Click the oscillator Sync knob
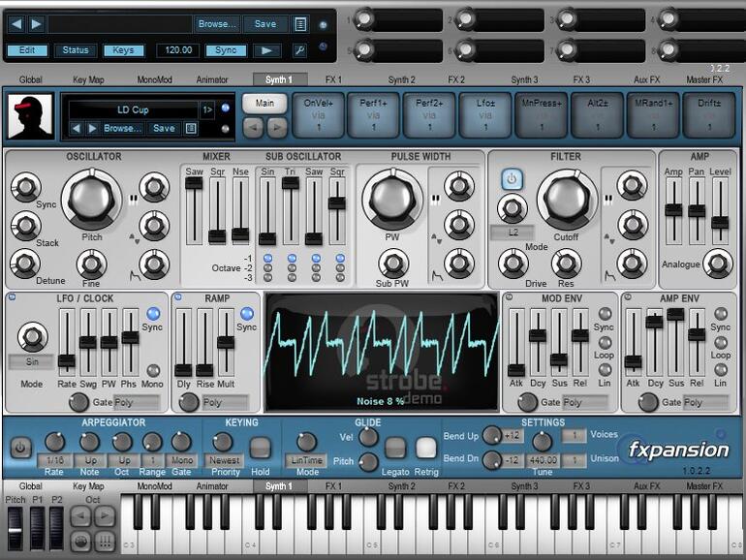The width and height of the screenshot is (746, 560). click(26, 187)
